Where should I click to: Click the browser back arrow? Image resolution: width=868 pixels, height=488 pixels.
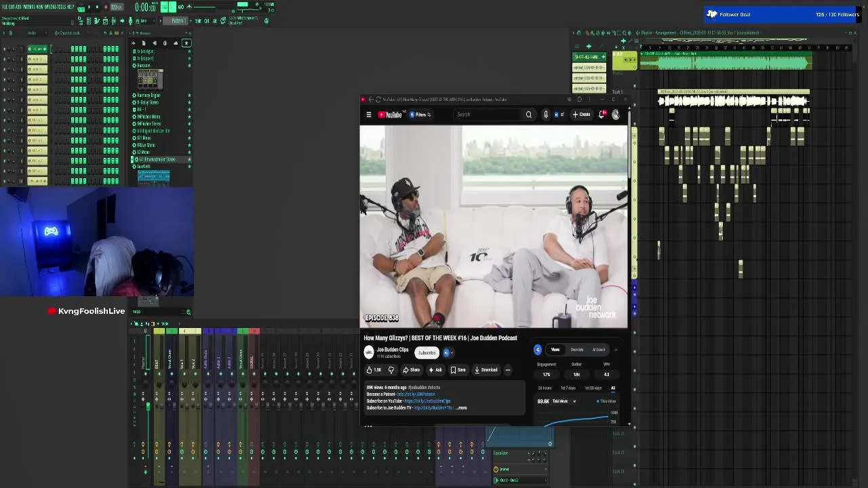[370, 100]
